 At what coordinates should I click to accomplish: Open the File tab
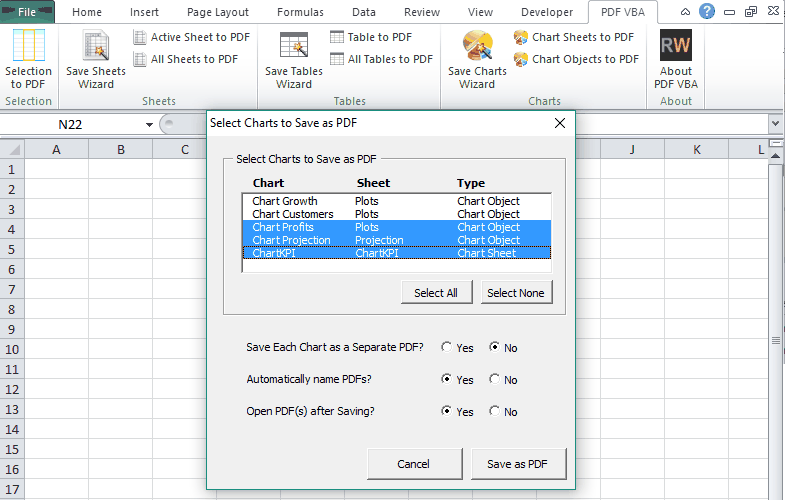pos(27,12)
